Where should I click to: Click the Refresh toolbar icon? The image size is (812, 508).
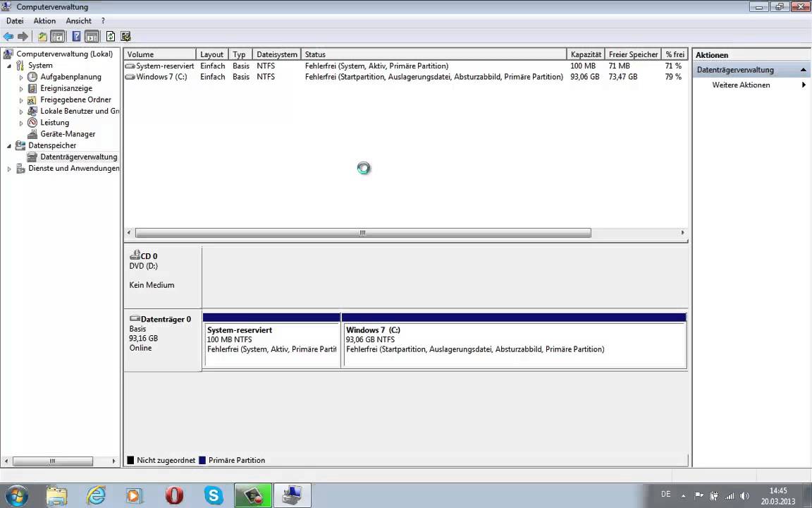point(110,36)
